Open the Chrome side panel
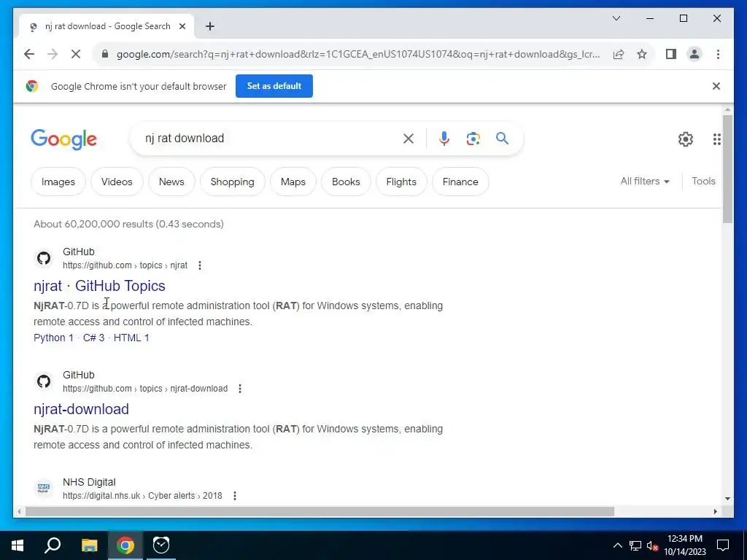Viewport: 747px width, 560px height. tap(671, 54)
